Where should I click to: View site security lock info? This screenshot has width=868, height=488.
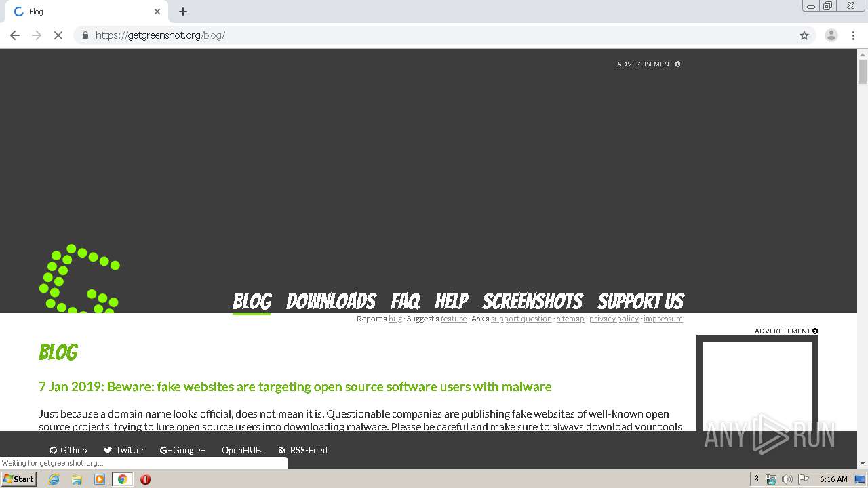(85, 35)
